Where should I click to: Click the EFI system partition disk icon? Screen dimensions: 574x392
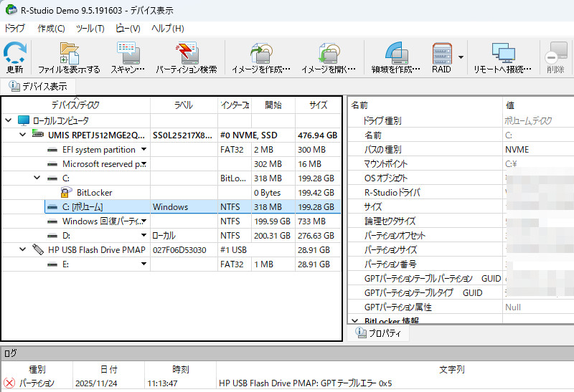coord(52,150)
